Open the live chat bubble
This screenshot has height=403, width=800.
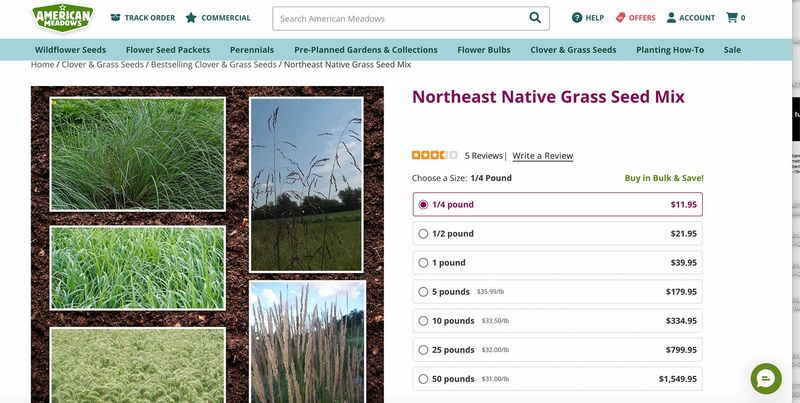766,379
